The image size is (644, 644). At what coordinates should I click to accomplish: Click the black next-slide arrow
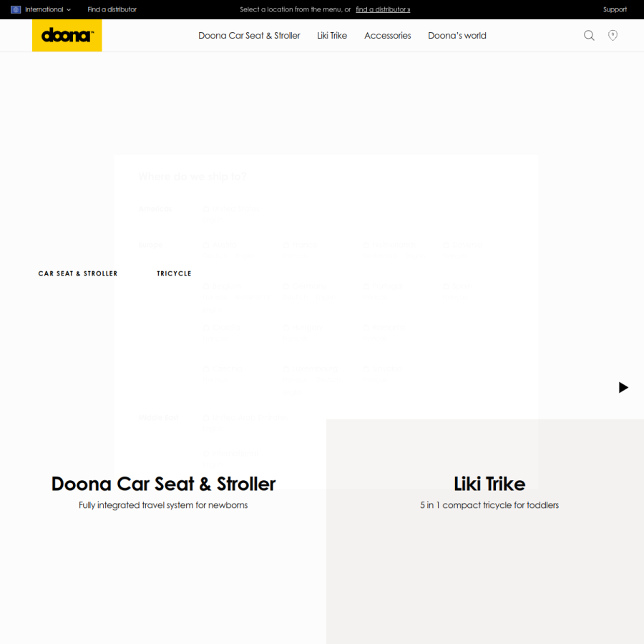[x=623, y=387]
